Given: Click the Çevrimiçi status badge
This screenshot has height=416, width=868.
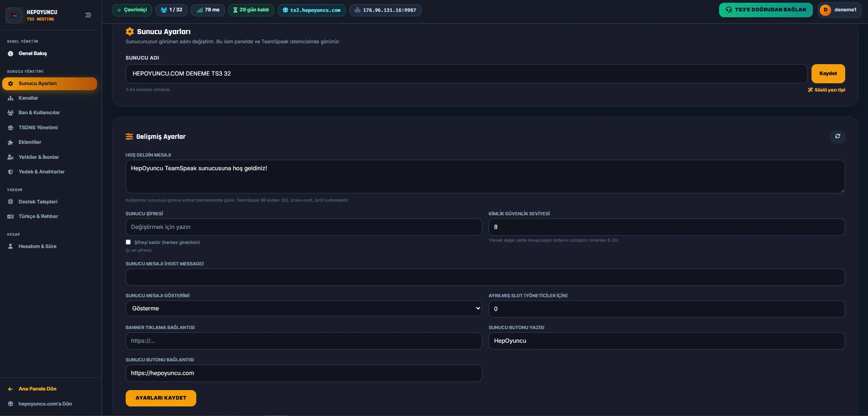Looking at the screenshot, I should (132, 10).
